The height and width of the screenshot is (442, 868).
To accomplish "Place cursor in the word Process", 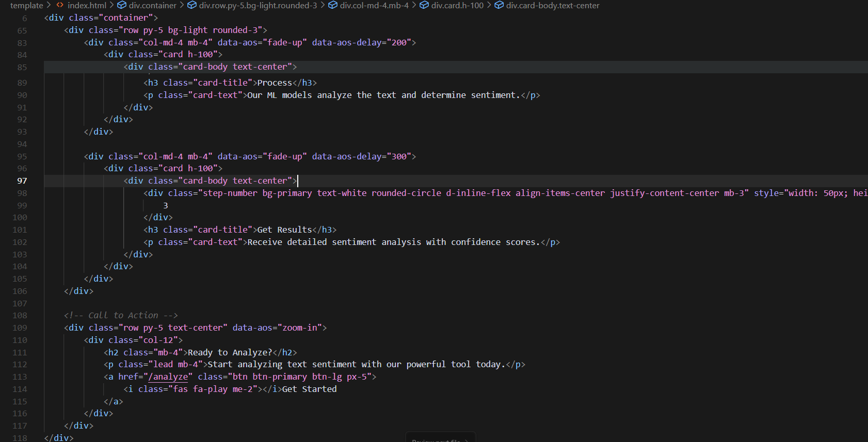I will 275,83.
